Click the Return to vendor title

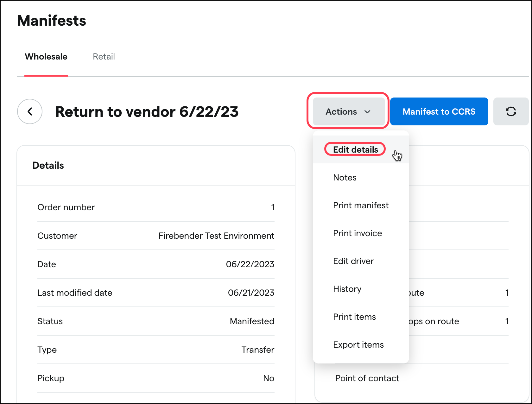coord(147,112)
